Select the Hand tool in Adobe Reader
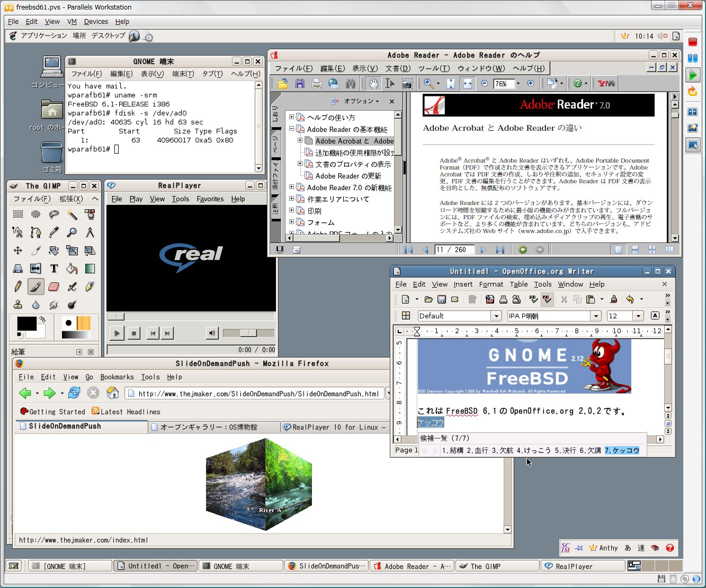The height and width of the screenshot is (588, 706). tap(373, 84)
